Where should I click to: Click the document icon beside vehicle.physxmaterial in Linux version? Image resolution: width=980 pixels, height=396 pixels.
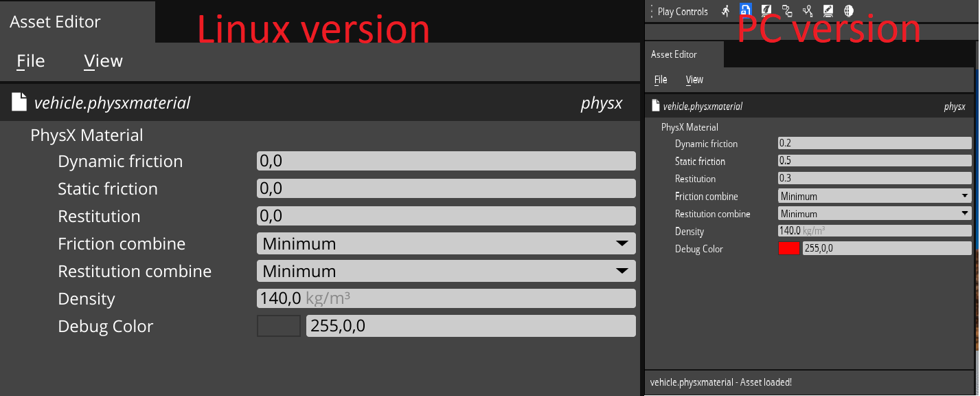pos(19,102)
